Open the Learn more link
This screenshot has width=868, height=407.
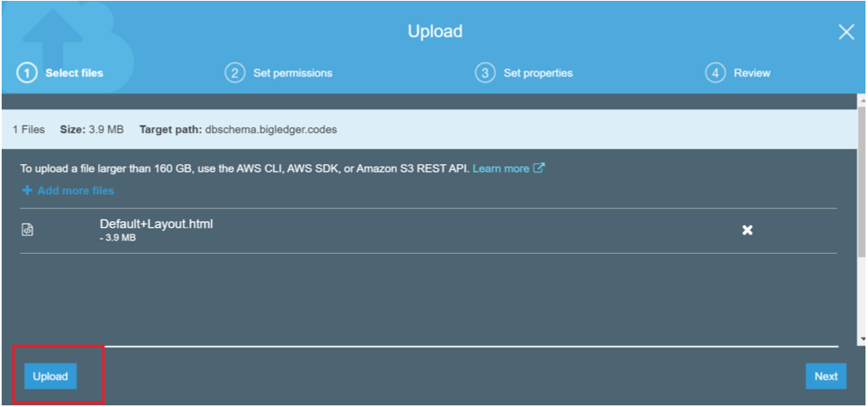click(x=500, y=168)
